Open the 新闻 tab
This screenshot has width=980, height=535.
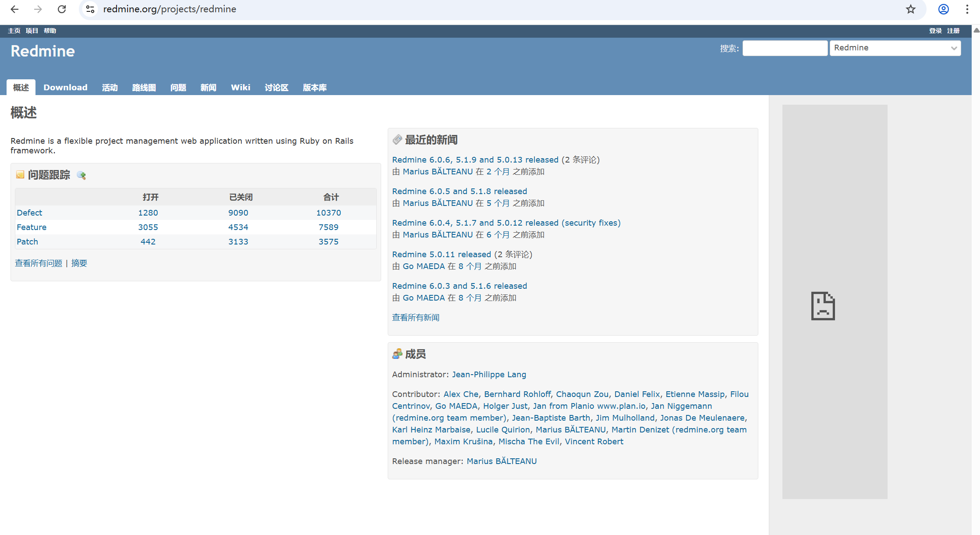[209, 87]
